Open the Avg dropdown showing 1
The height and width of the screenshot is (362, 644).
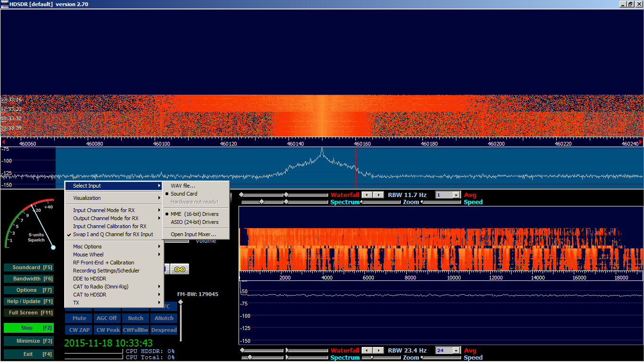(x=456, y=195)
